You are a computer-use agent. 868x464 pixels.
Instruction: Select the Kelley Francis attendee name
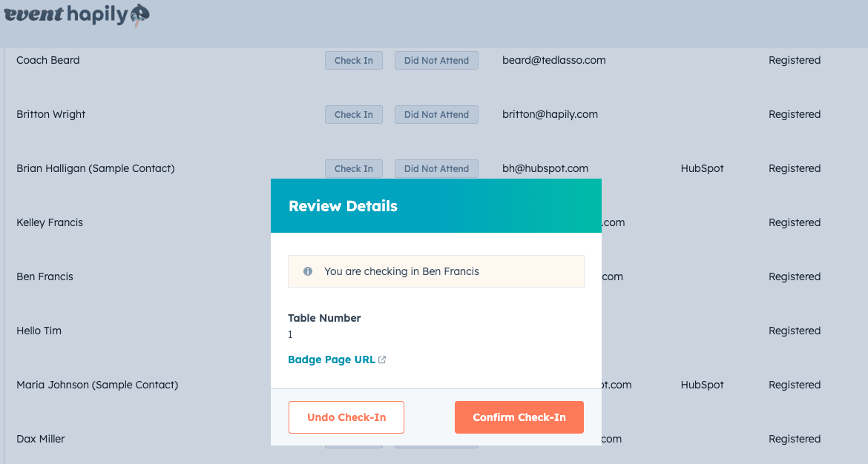[50, 222]
